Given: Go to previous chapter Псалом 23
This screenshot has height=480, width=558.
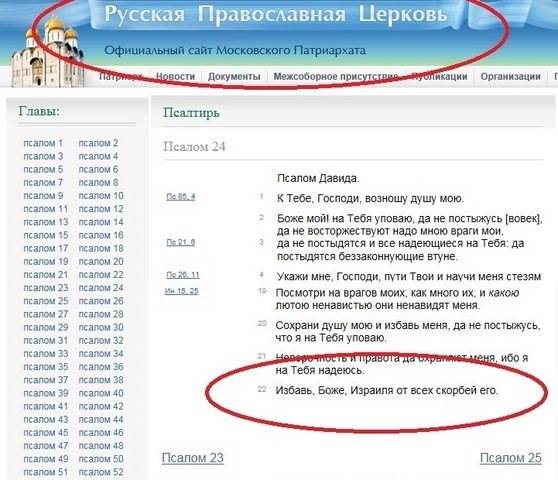Looking at the screenshot, I should pyautogui.click(x=193, y=458).
